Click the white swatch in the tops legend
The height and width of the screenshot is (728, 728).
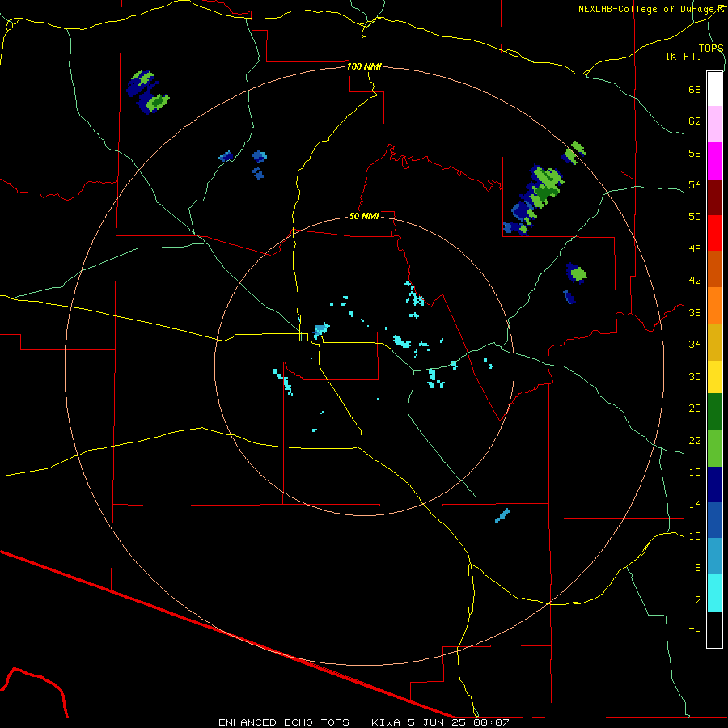click(x=714, y=89)
